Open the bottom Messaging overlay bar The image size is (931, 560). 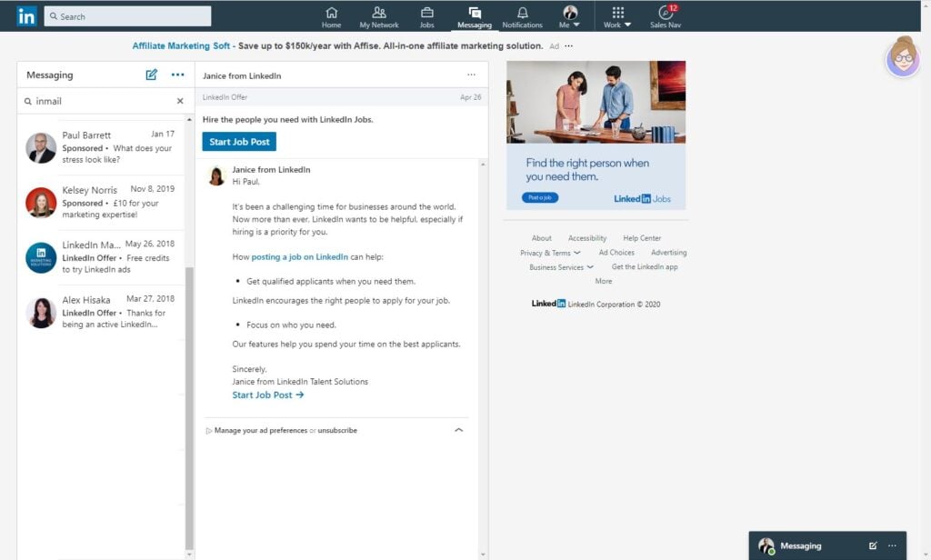[827, 545]
